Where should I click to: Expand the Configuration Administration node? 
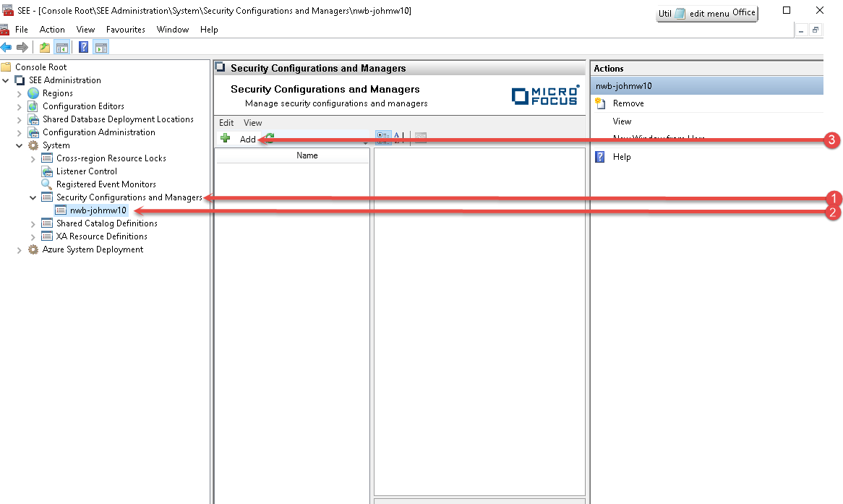(x=20, y=133)
